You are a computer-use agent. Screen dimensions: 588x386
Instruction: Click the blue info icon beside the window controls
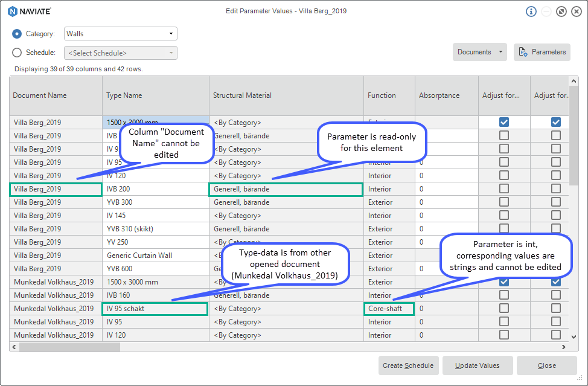click(x=531, y=11)
